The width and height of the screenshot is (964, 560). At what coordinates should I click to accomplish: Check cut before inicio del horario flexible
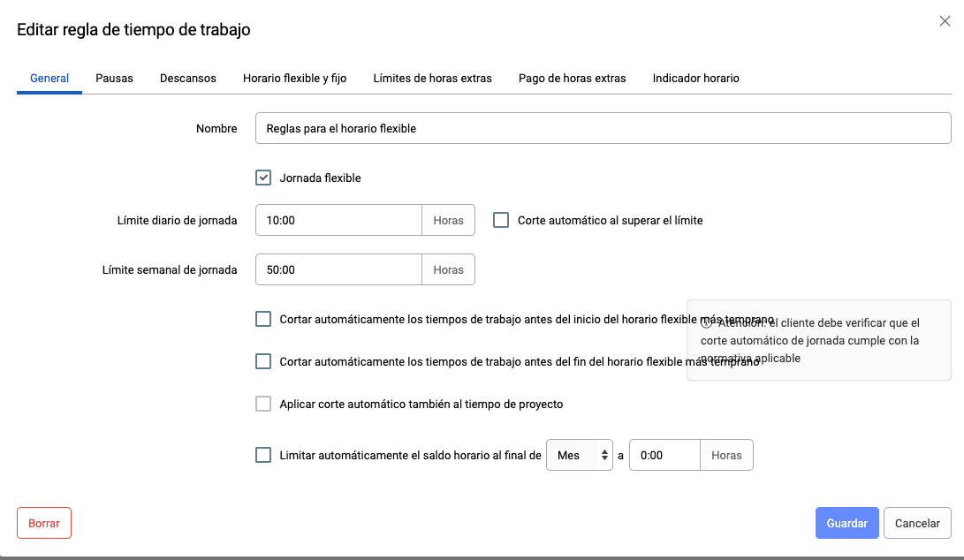(x=263, y=319)
